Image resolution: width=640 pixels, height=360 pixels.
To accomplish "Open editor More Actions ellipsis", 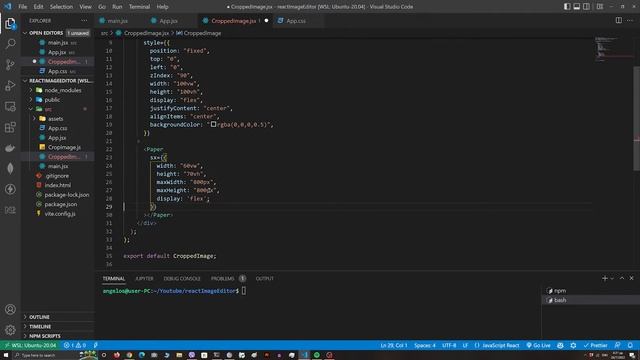I will pos(630,20).
